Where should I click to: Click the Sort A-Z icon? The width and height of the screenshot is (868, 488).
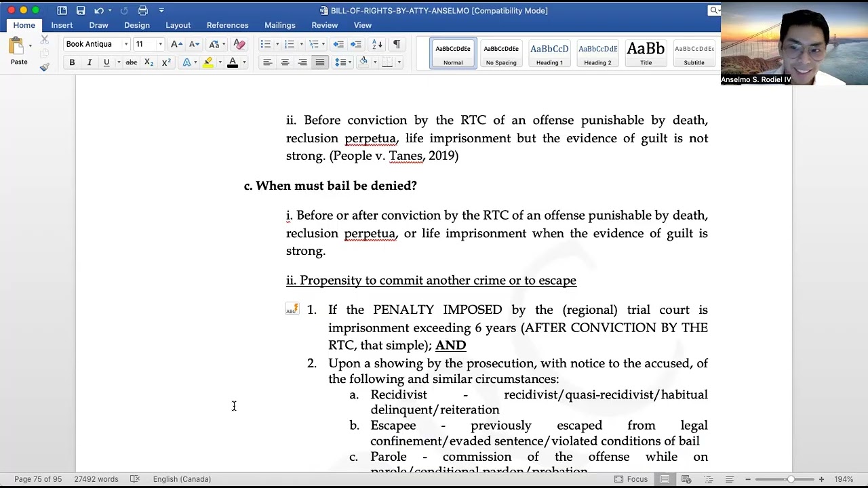click(377, 44)
